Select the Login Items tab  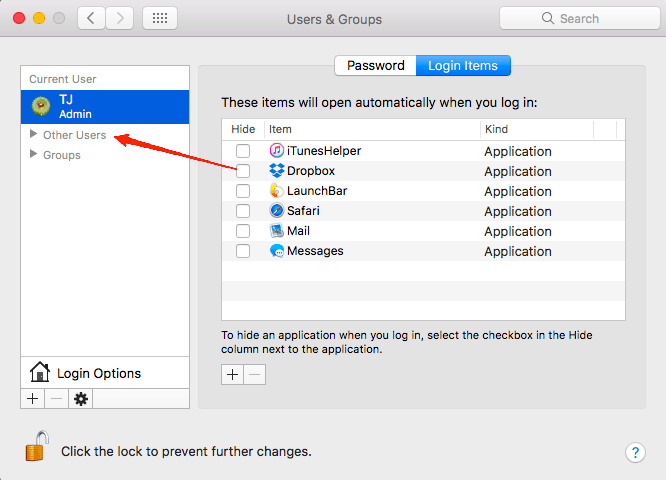(x=463, y=66)
